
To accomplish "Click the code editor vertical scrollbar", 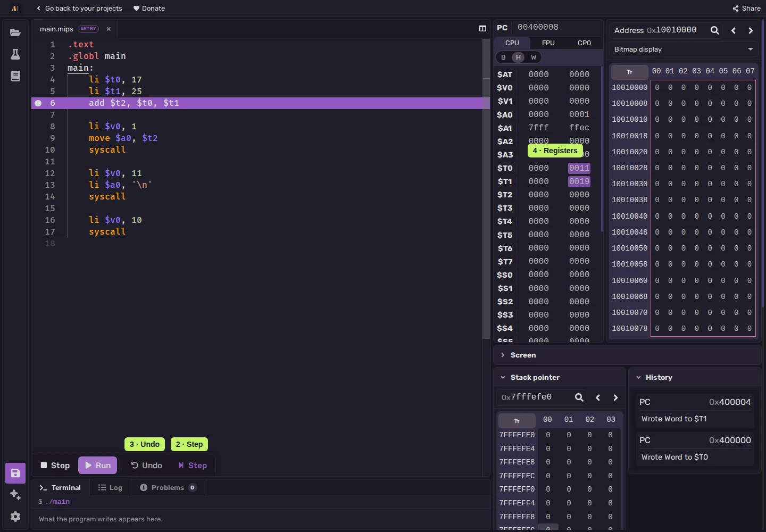I will [486, 189].
